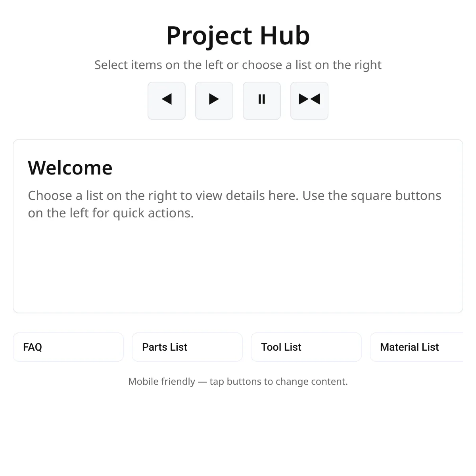The width and height of the screenshot is (476, 476).
Task: Activate the inward-facing triangles button
Action: 309,101
